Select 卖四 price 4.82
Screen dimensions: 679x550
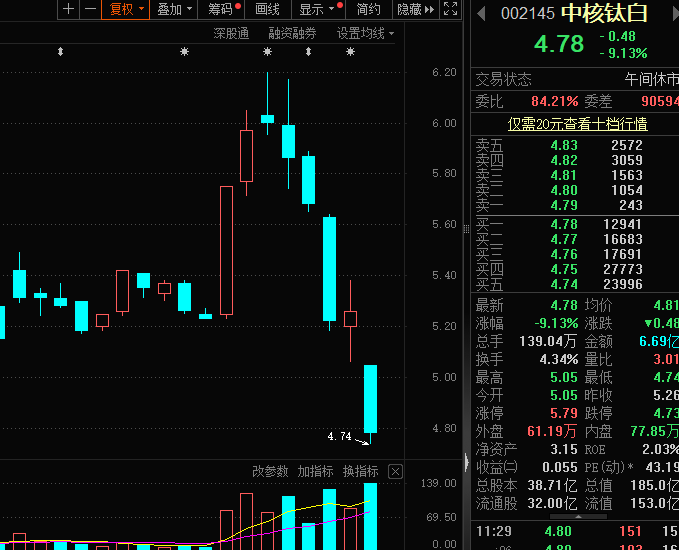point(564,160)
